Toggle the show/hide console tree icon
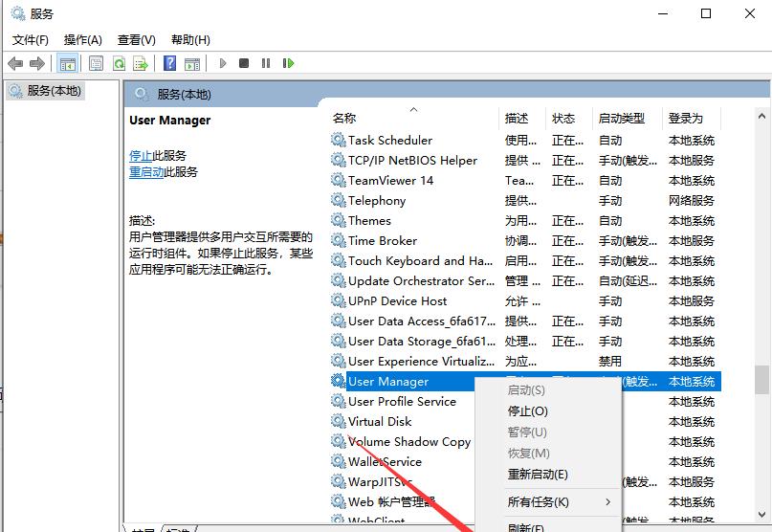The image size is (772, 532). click(67, 63)
